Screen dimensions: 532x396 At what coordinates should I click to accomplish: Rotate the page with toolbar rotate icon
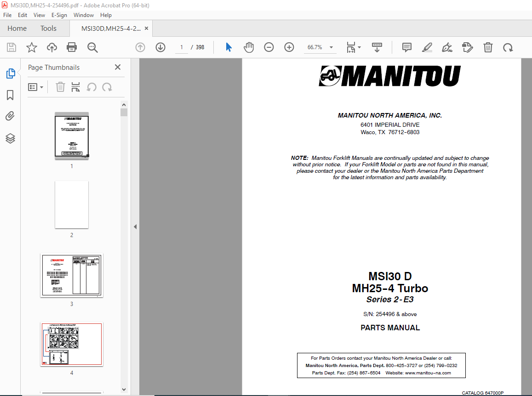508,47
